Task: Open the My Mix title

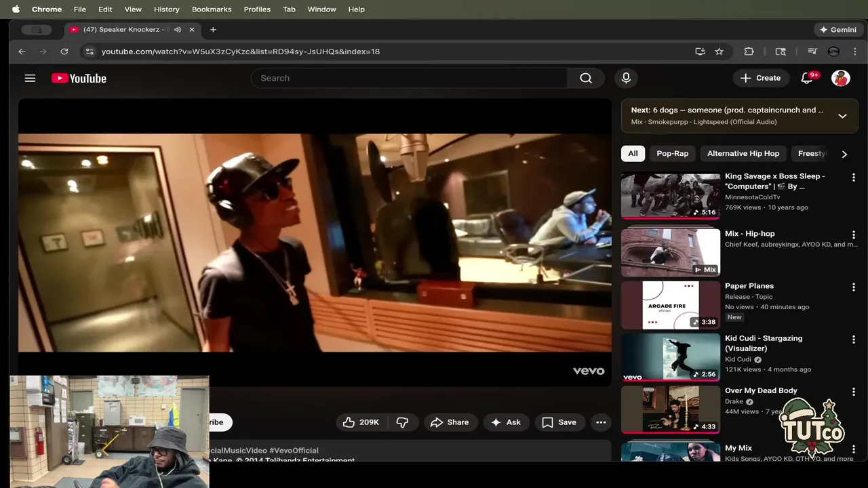Action: coord(738,448)
